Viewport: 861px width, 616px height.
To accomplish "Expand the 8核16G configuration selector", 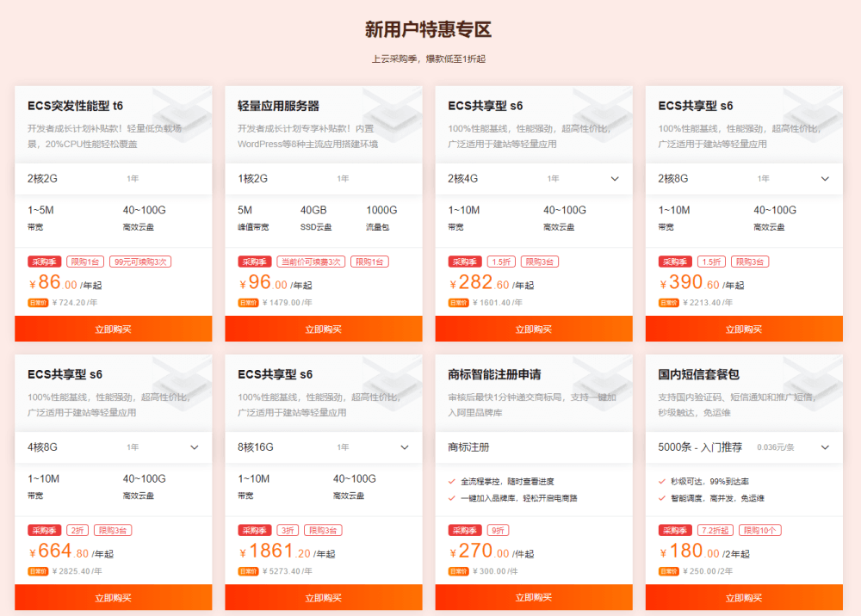I will (x=405, y=447).
